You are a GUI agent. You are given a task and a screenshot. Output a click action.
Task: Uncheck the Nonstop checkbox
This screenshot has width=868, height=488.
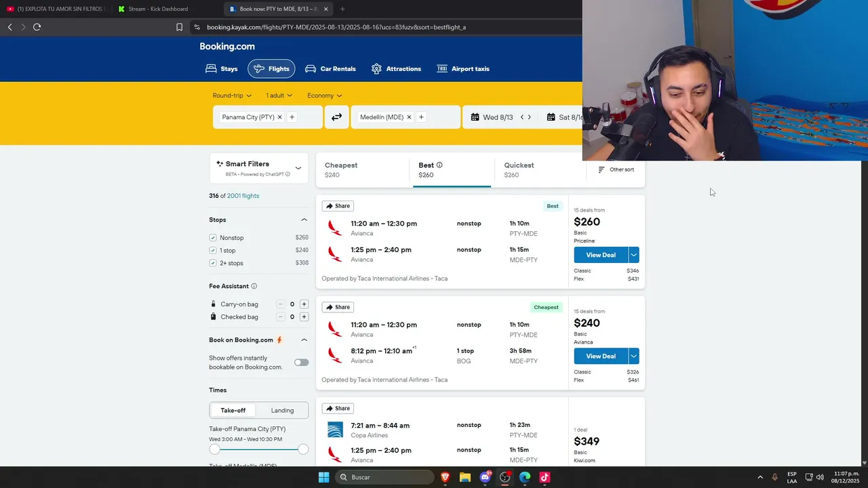click(x=213, y=238)
